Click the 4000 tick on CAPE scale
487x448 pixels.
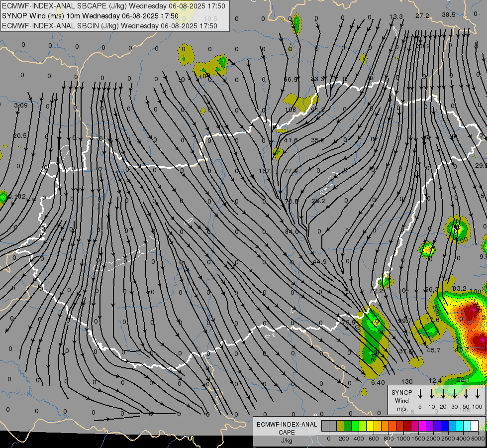463,439
